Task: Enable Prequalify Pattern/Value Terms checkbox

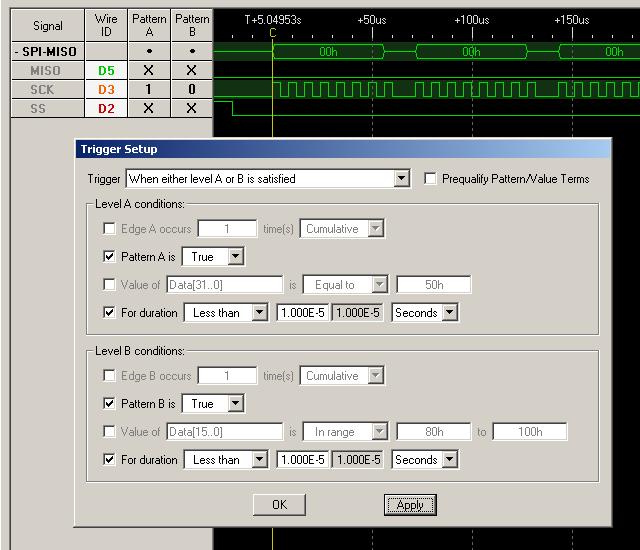Action: (431, 179)
